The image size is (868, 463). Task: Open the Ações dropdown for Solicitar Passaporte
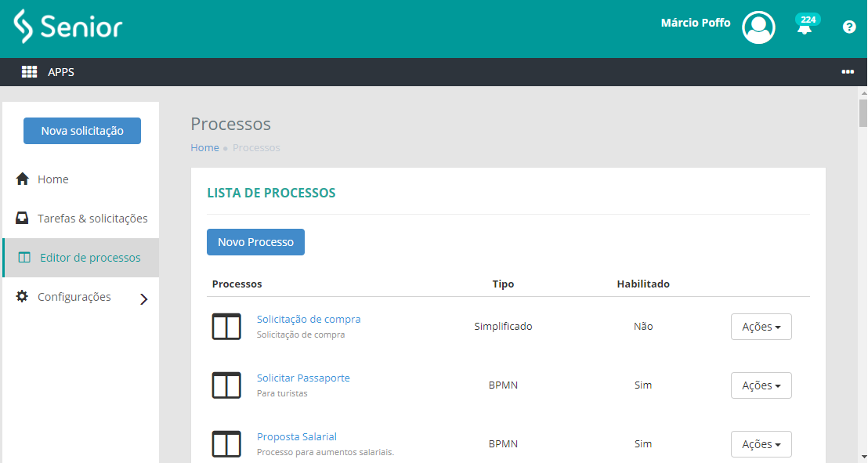click(761, 385)
